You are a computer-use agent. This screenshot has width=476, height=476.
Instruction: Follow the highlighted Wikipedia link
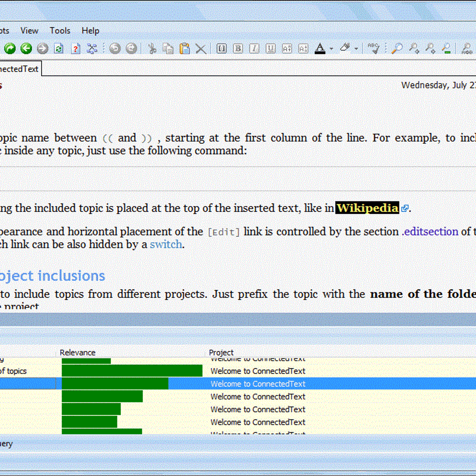coord(367,208)
